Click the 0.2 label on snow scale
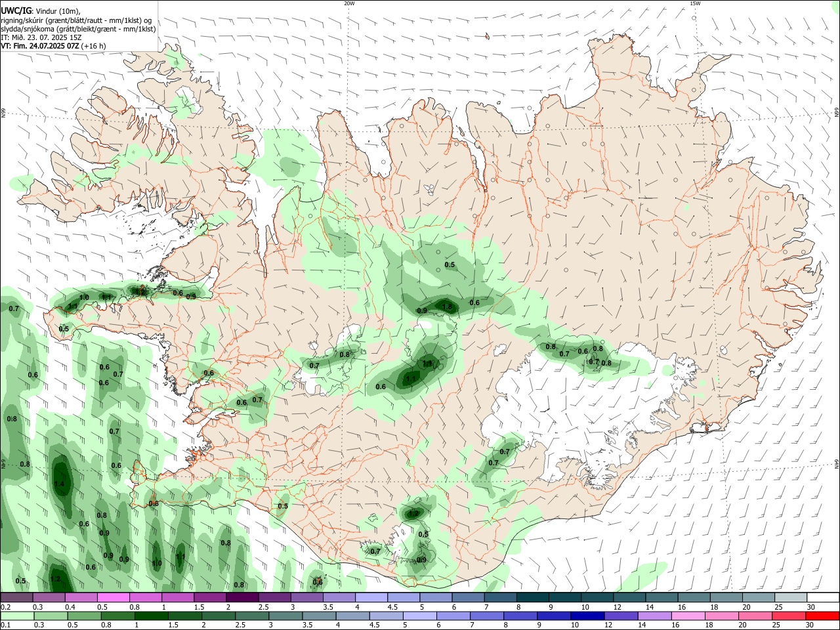 (6, 607)
